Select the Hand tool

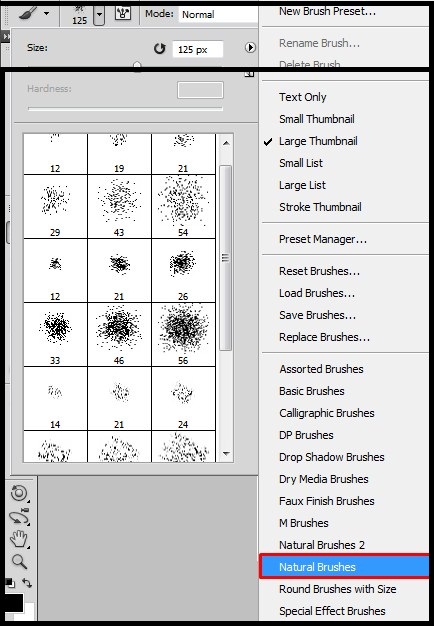point(18,539)
